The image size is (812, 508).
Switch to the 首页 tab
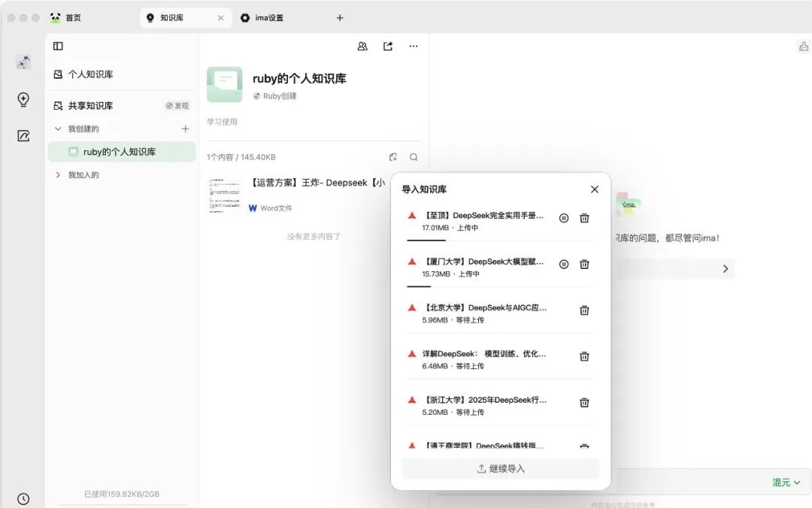pos(65,17)
